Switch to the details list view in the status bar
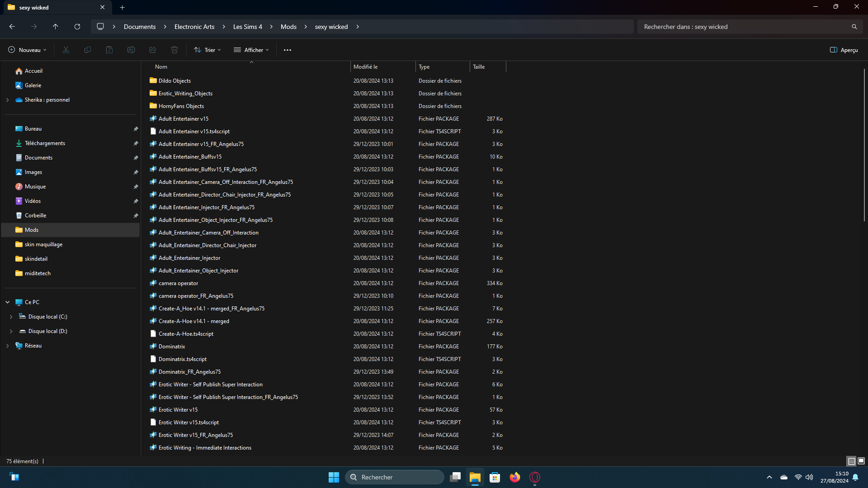 click(851, 461)
